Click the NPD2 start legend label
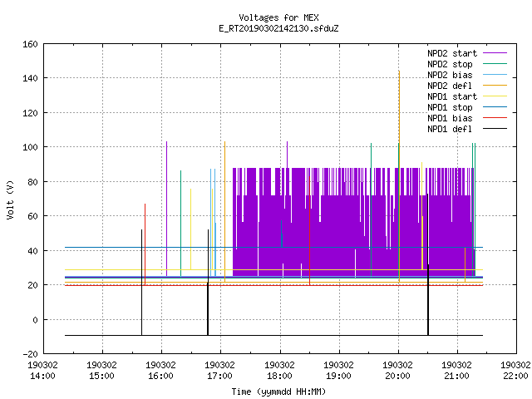532x399 pixels. tap(452, 53)
